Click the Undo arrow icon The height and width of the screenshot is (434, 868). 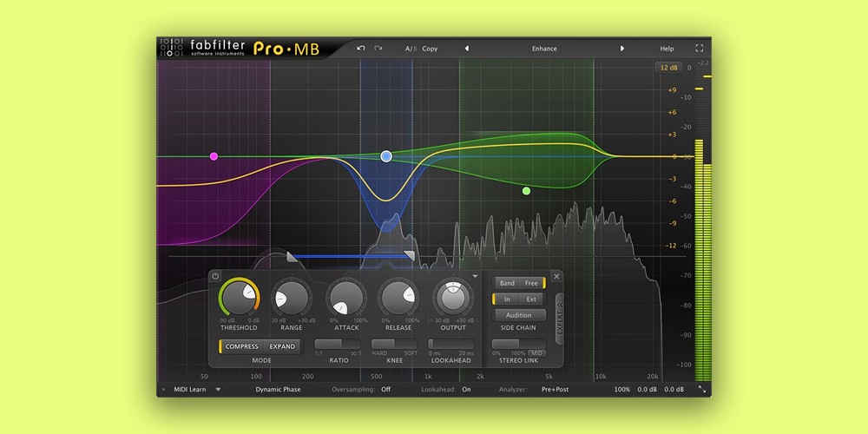pyautogui.click(x=361, y=49)
